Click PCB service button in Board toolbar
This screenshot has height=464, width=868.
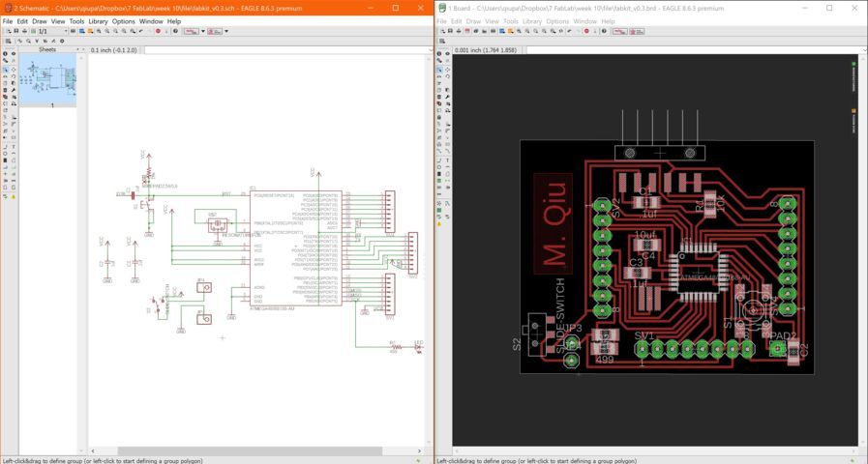point(637,32)
